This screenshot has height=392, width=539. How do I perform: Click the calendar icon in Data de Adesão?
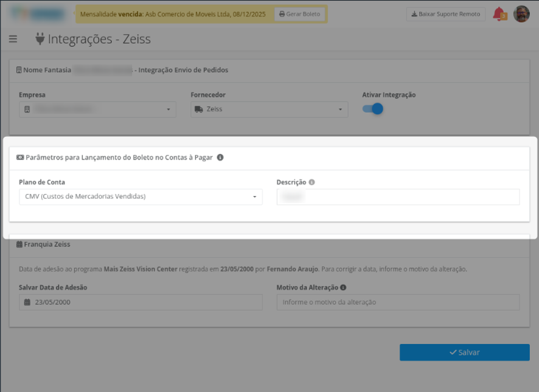pos(27,303)
